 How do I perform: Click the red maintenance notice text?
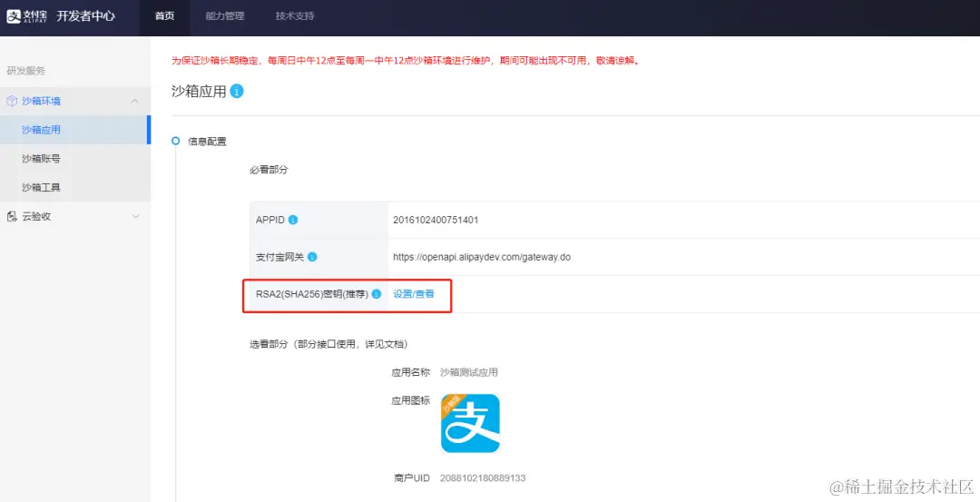(407, 61)
